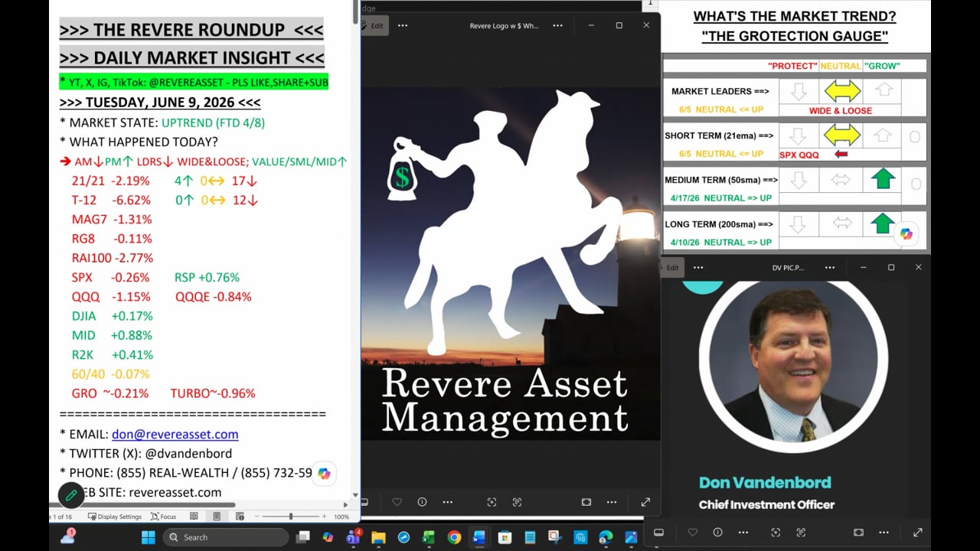Enter full screen in the DV PIC photo window
Image resolution: width=980 pixels, height=551 pixels.
918,532
